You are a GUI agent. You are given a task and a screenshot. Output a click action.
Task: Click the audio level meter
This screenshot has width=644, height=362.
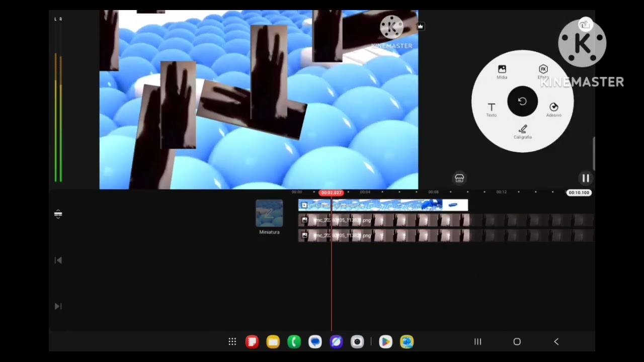(58, 101)
